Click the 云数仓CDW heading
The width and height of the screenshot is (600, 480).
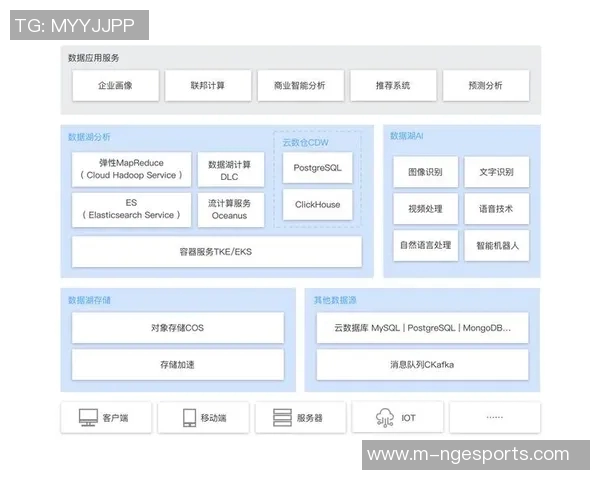coord(305,142)
